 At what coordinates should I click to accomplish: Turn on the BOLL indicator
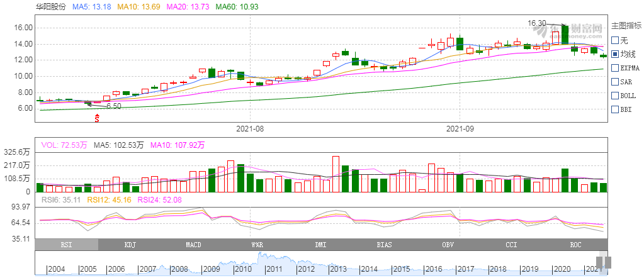(x=615, y=95)
